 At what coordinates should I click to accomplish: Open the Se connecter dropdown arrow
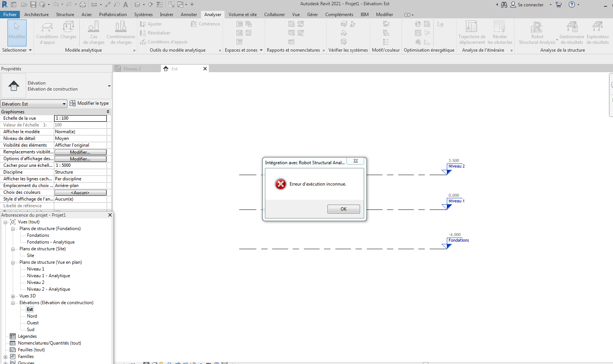[x=551, y=5]
